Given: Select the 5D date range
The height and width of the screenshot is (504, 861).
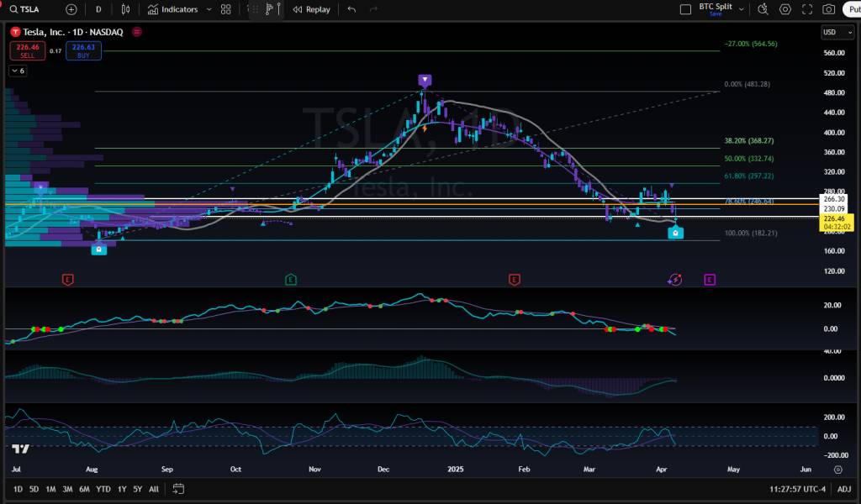Looking at the screenshot, I should [x=34, y=489].
